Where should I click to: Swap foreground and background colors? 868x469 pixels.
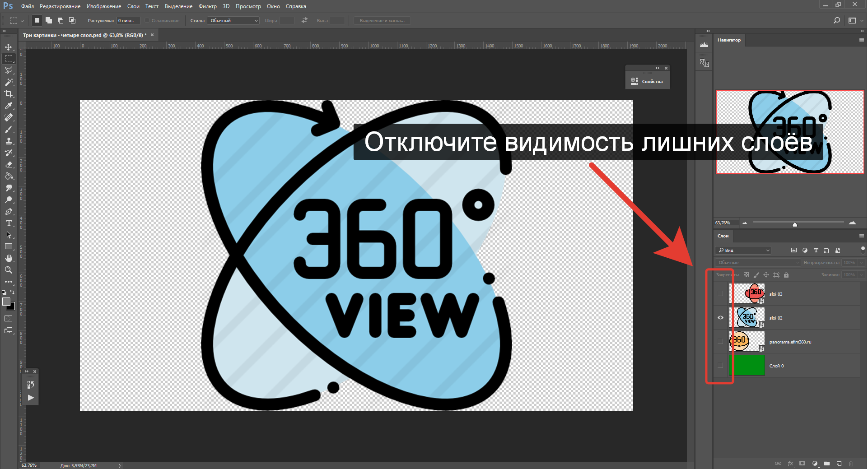click(13, 292)
